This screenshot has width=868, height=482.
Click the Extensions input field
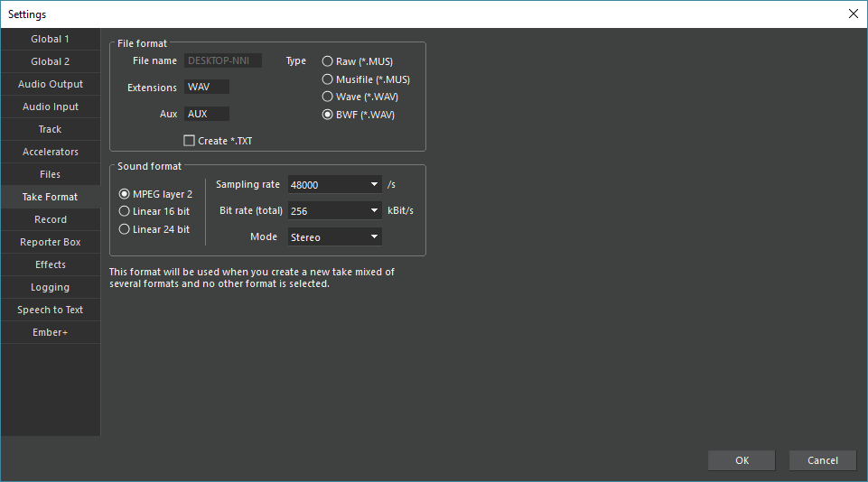pos(207,88)
